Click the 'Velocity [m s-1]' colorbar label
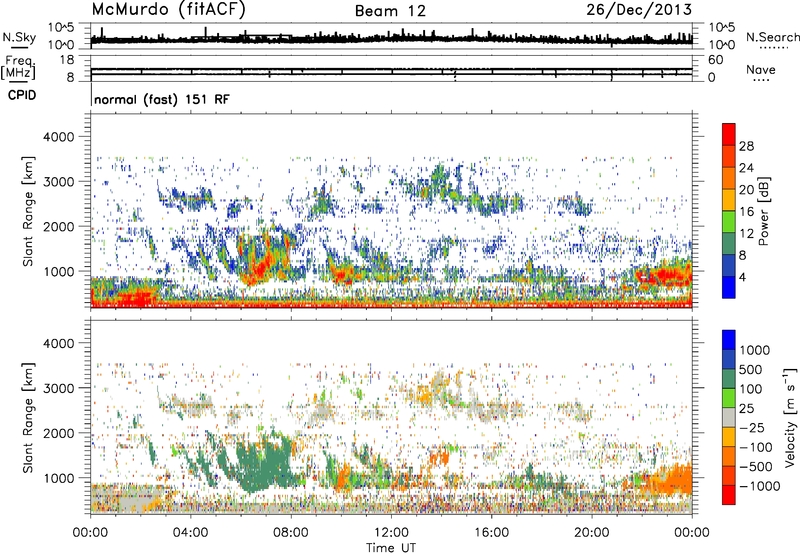800x554 pixels. pos(790,417)
